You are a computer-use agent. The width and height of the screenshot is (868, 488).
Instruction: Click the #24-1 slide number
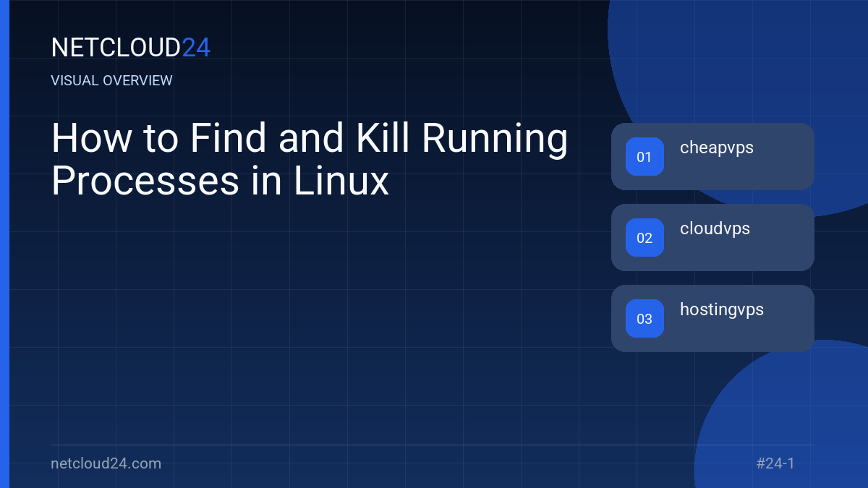point(775,463)
